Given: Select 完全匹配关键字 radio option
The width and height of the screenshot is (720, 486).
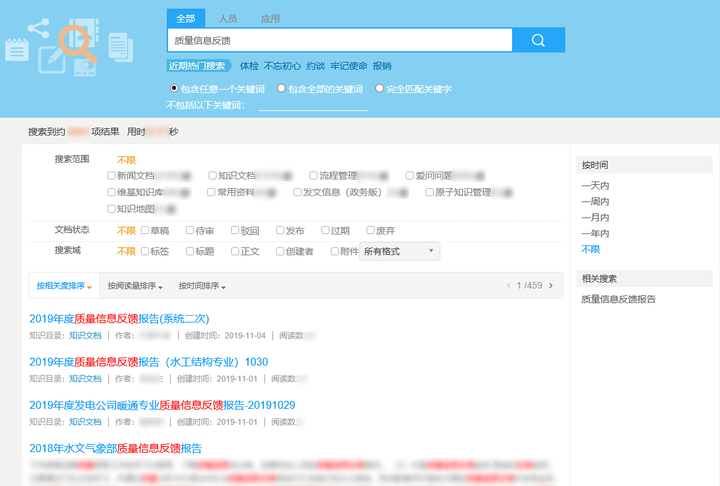Looking at the screenshot, I should point(379,88).
